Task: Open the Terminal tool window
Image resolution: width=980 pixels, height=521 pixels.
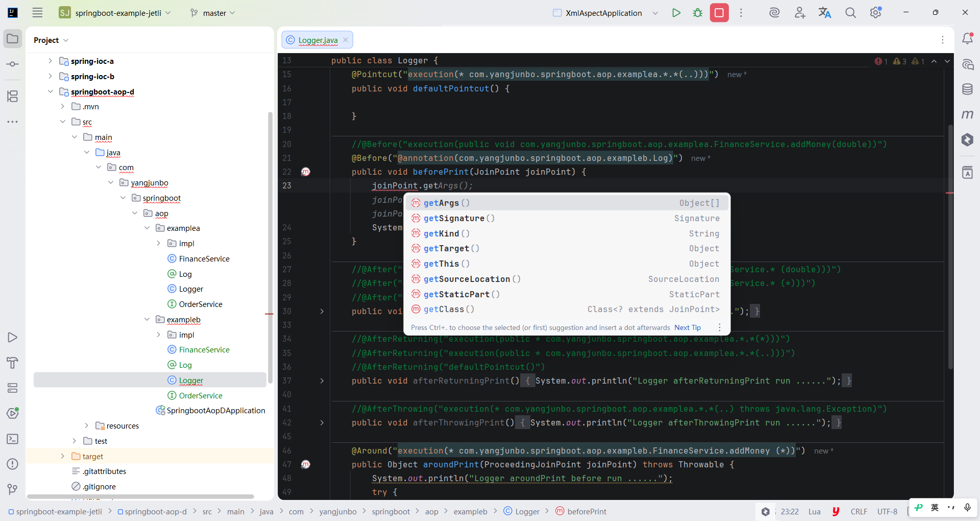Action: point(13,439)
